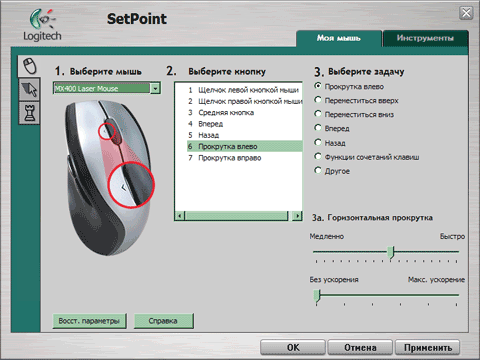This screenshot has height=360, width=480.
Task: Select button 6 Прокрутка влево in list
Action: [x=245, y=146]
